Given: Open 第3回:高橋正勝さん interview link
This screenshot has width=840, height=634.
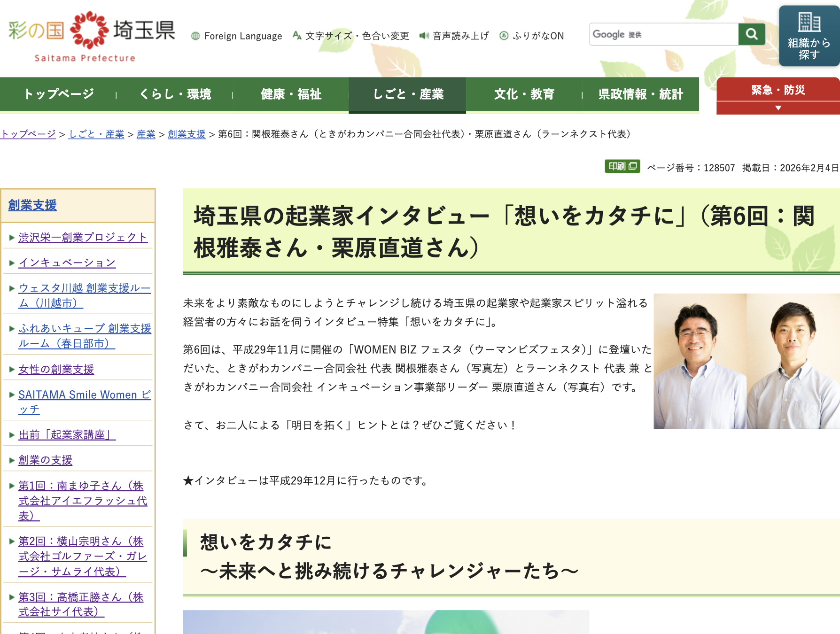Looking at the screenshot, I should [81, 604].
